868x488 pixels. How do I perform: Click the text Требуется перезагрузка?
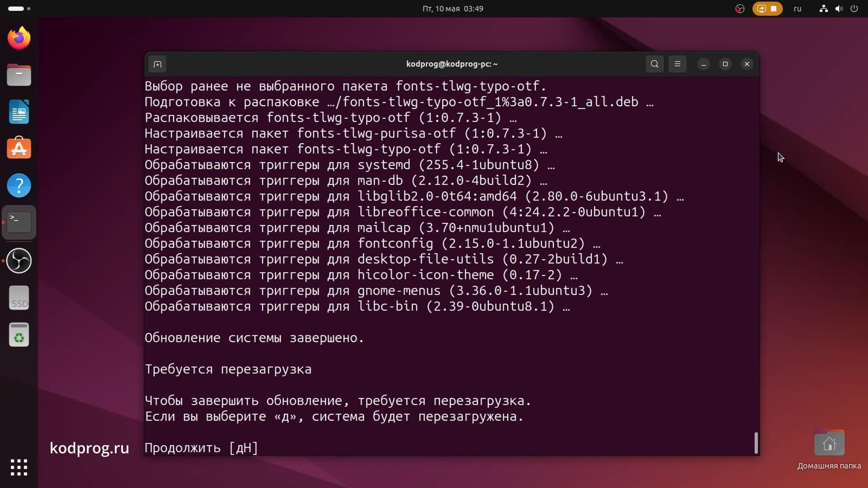tap(228, 369)
